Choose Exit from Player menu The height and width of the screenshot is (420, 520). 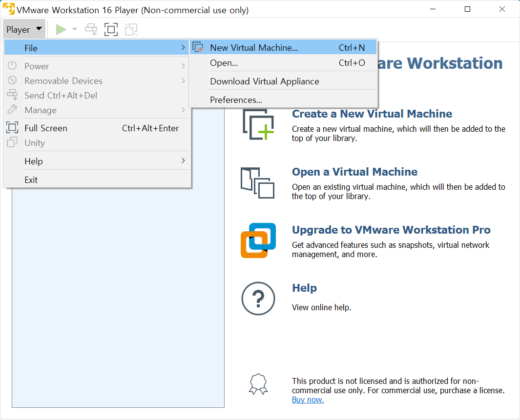click(97, 180)
